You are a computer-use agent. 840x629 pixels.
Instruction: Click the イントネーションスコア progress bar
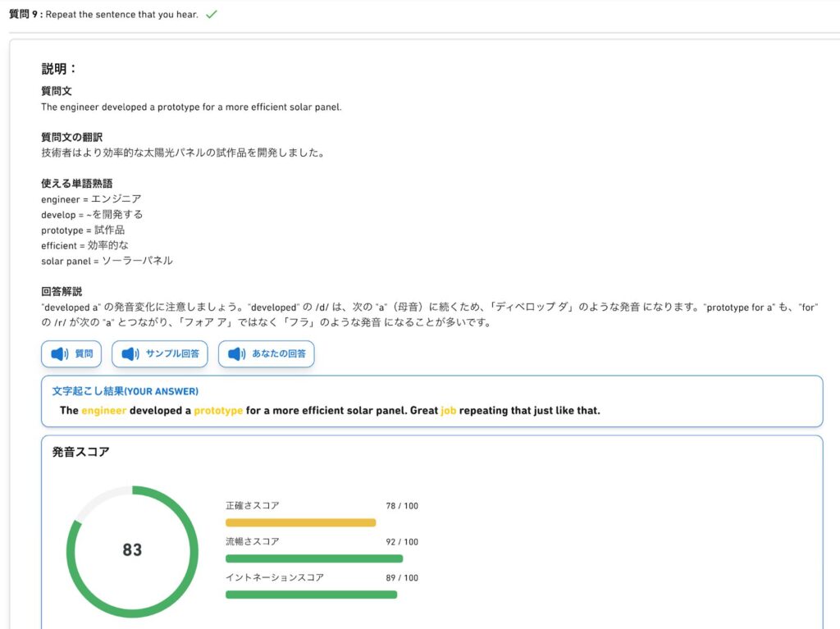[x=311, y=595]
